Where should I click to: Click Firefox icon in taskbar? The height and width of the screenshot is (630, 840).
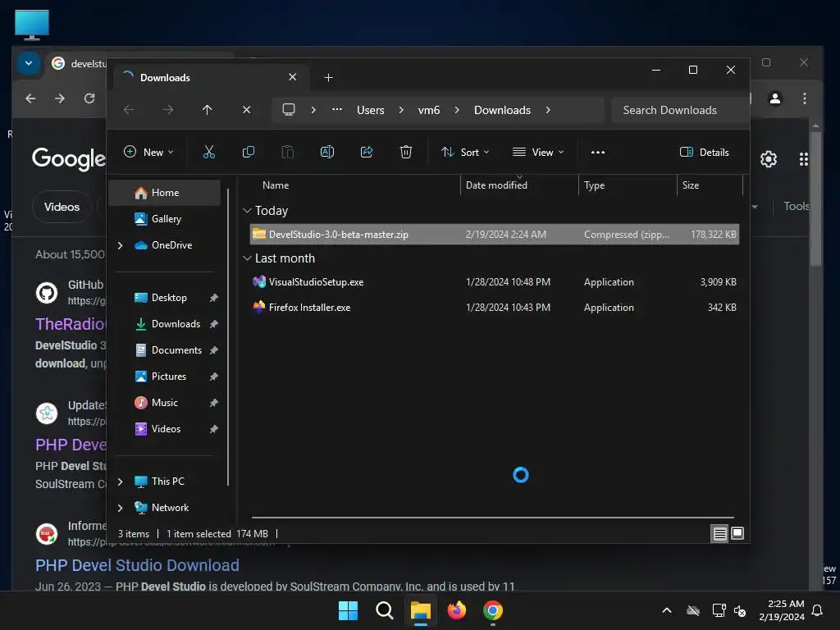456,610
